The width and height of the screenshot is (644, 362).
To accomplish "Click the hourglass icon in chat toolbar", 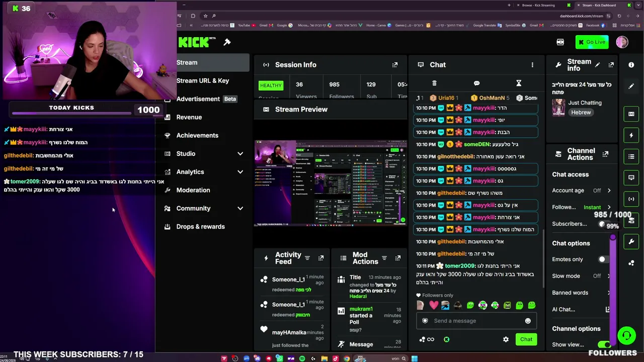I will (519, 83).
